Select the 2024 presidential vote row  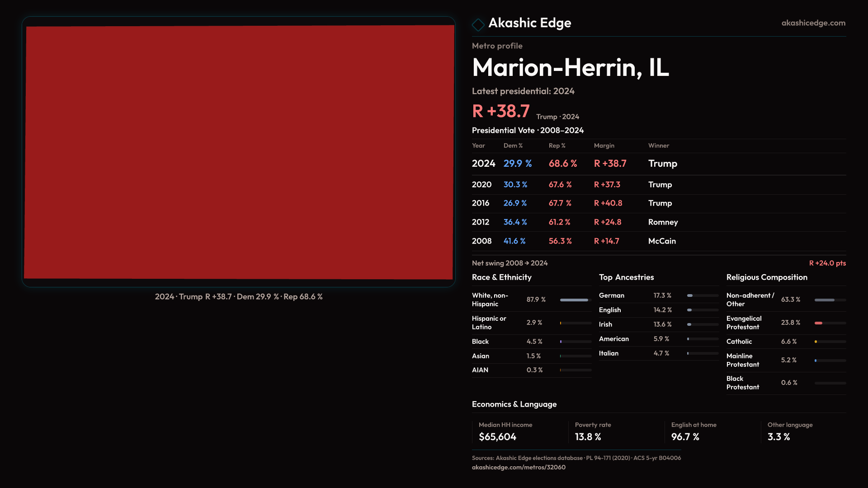658,164
